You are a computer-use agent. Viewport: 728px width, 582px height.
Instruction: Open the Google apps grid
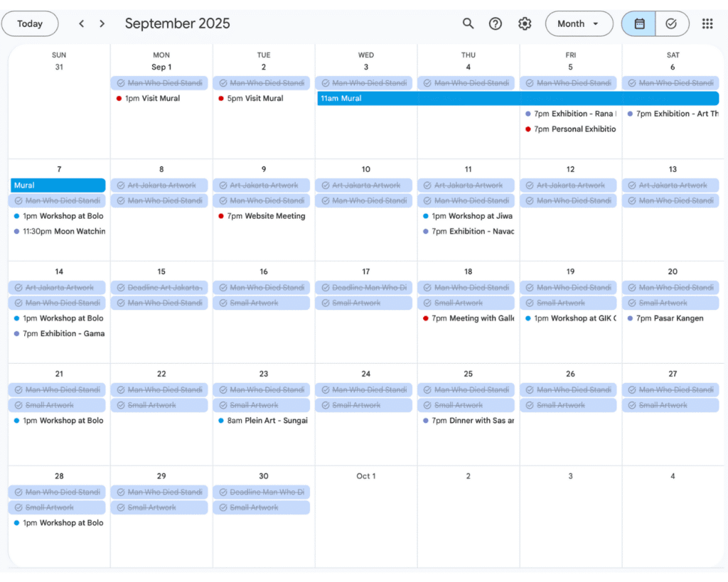[707, 23]
